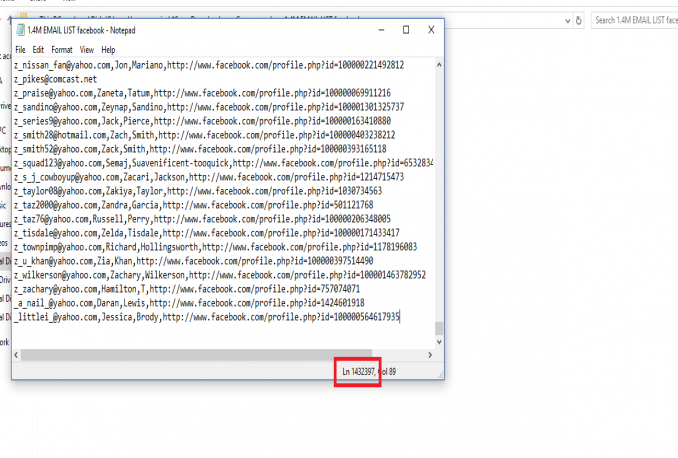The image size is (678, 458).
Task: Click the Explorer refresh icon
Action: [577, 19]
